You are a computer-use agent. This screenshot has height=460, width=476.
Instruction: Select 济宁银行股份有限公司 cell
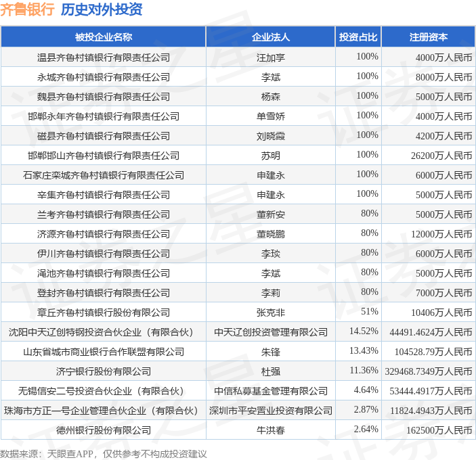[x=103, y=371]
